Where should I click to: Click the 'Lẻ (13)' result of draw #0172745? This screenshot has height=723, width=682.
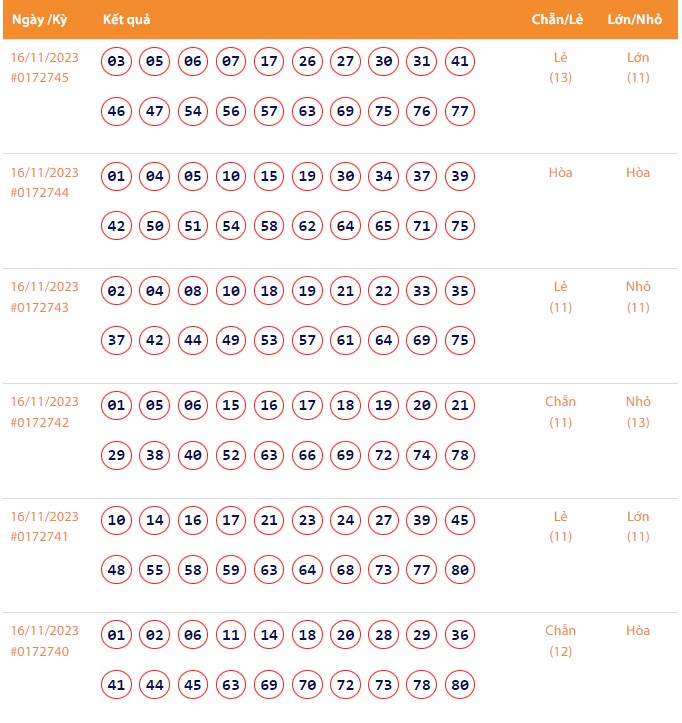(560, 67)
